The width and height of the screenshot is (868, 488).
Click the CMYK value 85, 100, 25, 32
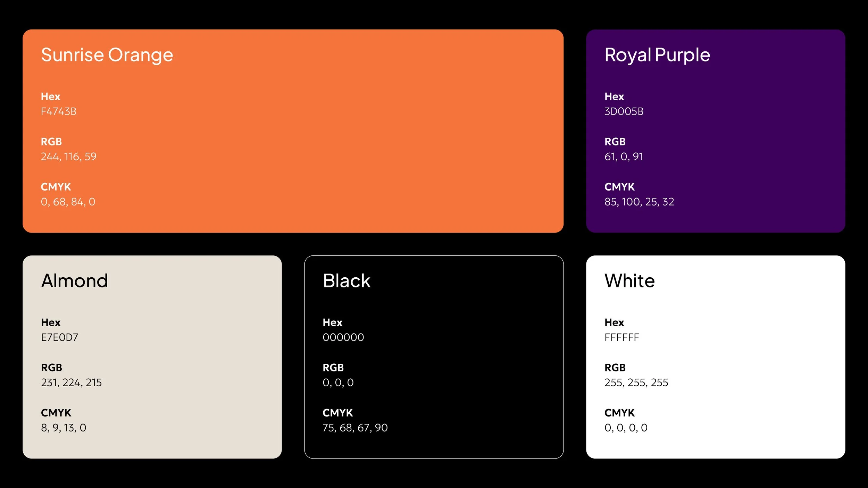639,202
